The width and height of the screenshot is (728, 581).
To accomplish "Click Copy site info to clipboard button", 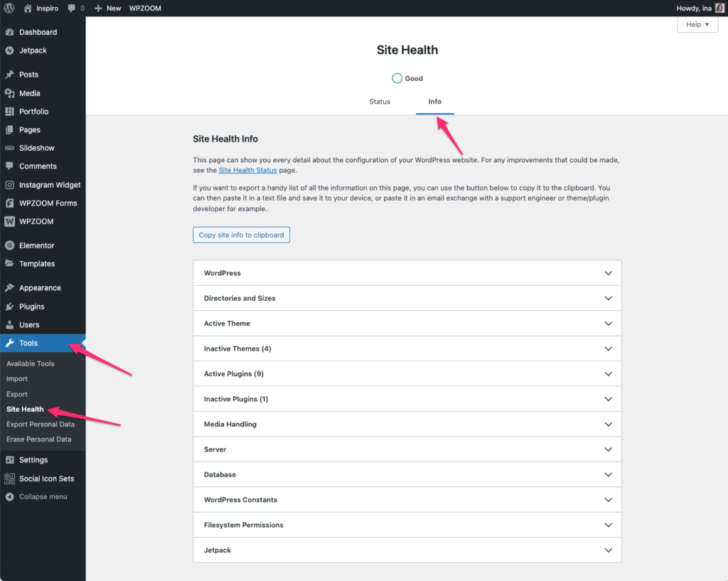I will (241, 235).
